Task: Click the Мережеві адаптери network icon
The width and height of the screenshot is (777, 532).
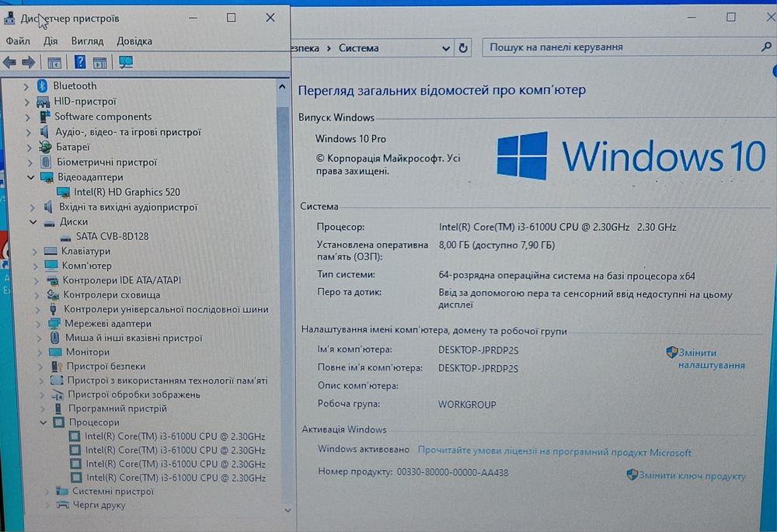Action: (54, 323)
